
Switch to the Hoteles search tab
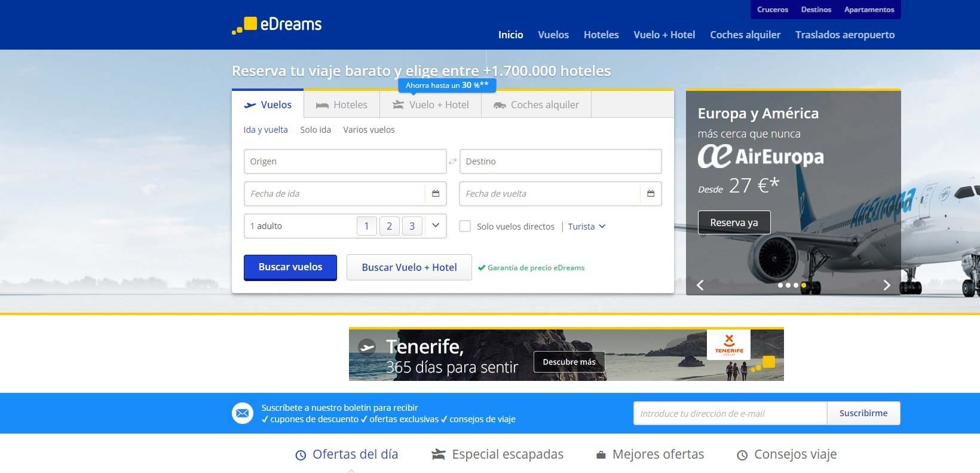pos(342,105)
